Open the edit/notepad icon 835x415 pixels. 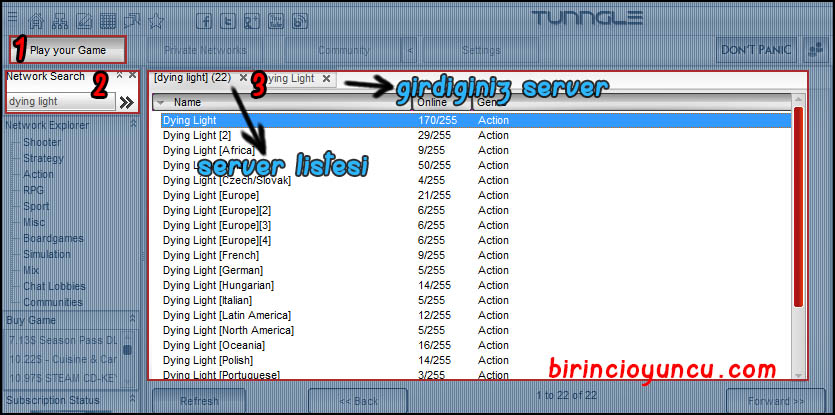coord(84,21)
